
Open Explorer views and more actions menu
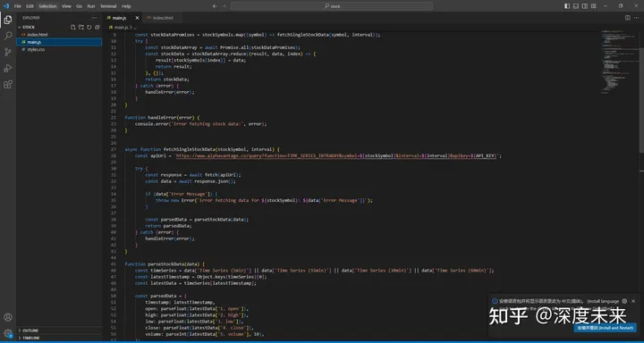95,18
